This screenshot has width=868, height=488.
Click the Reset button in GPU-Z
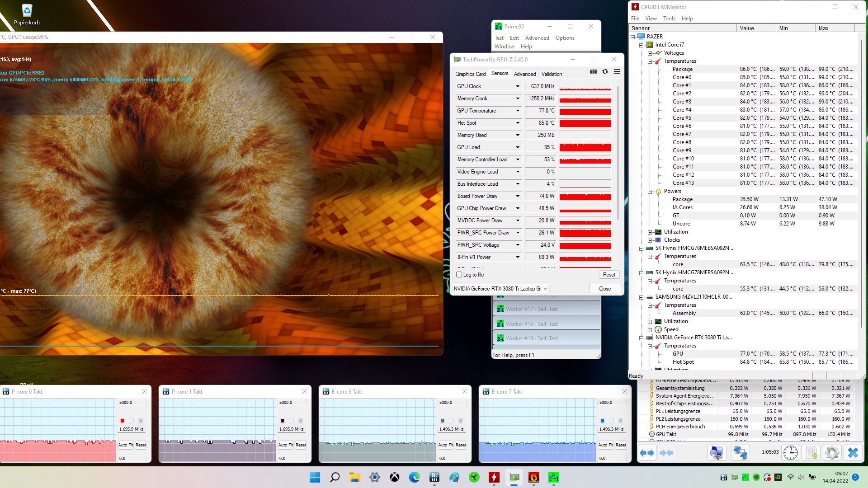click(609, 275)
